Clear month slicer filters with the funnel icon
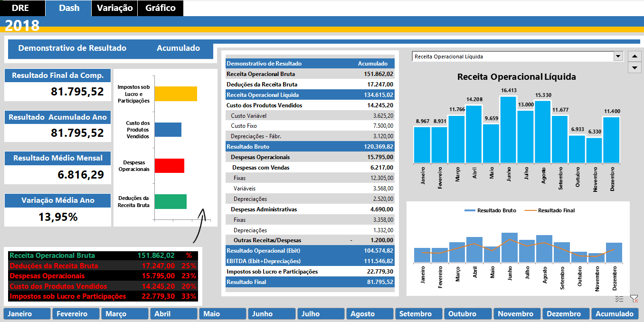The image size is (644, 322). (634, 298)
